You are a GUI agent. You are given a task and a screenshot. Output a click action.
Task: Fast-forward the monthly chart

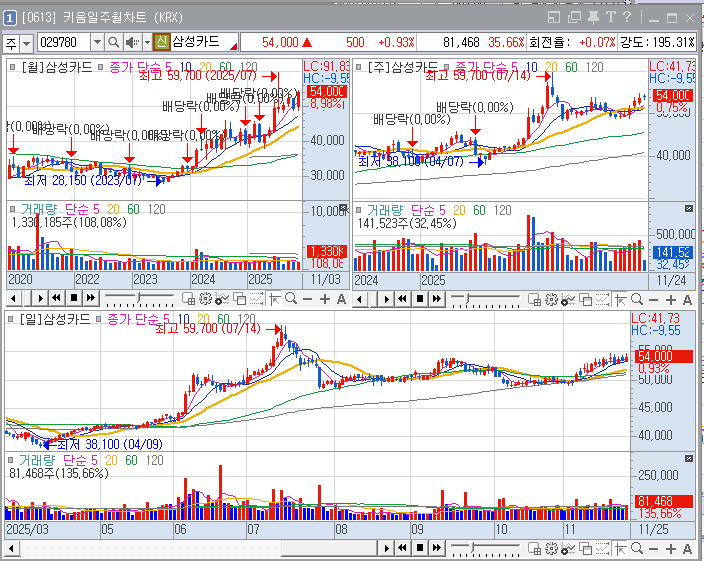pyautogui.click(x=91, y=298)
